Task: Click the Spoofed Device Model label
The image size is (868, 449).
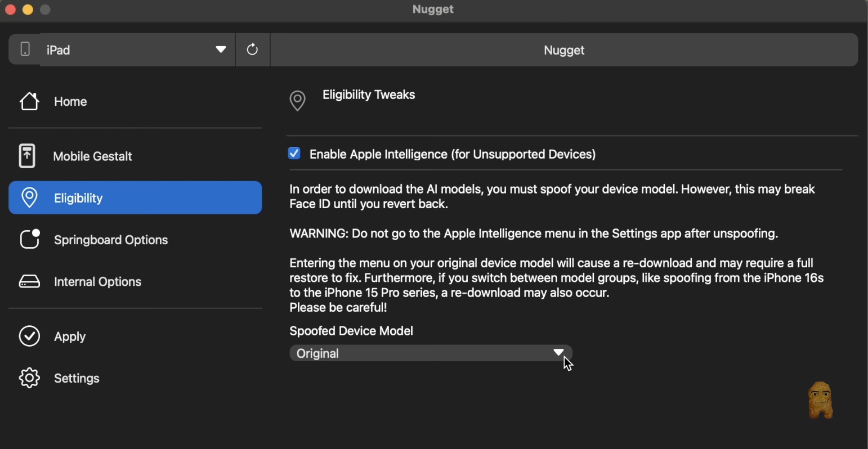Action: point(351,331)
